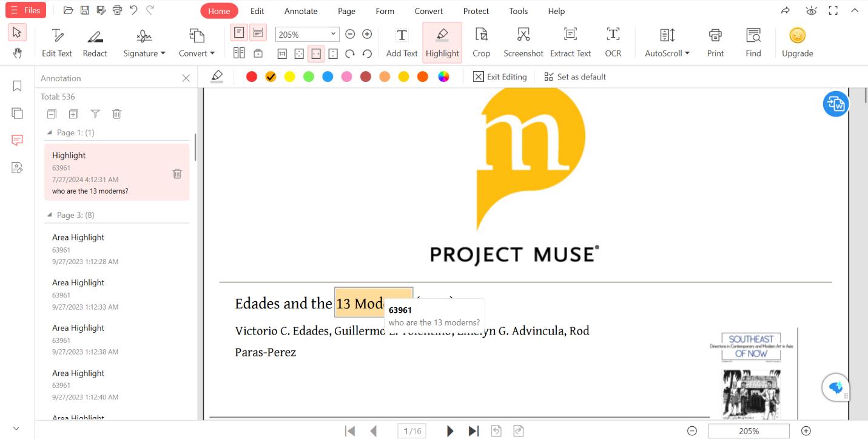
Task: Open the Files menu
Action: tap(25, 10)
